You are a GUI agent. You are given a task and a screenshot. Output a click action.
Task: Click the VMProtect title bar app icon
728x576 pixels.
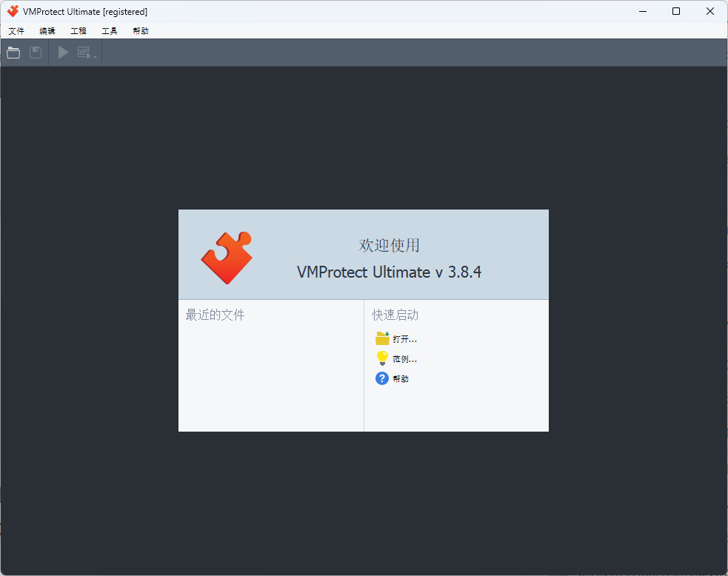pos(13,11)
